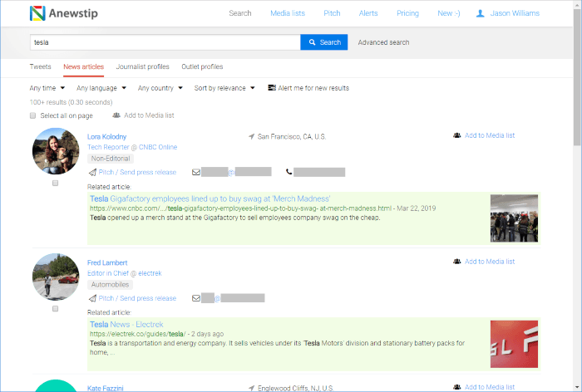Image resolution: width=582 pixels, height=392 pixels.
Task: Open the Any time dropdown
Action: point(47,88)
